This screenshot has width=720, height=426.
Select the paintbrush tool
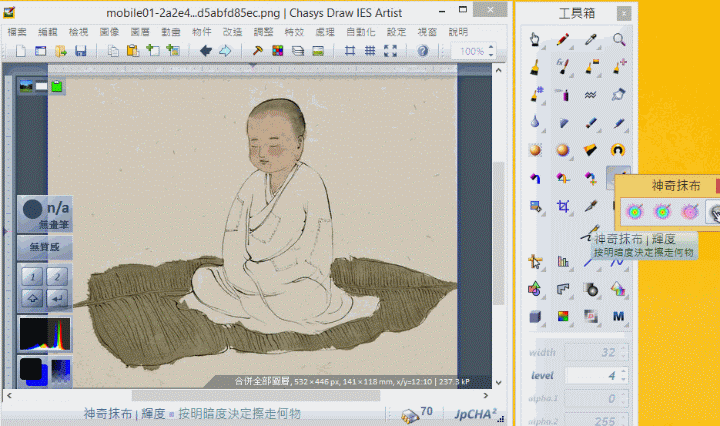(x=535, y=67)
